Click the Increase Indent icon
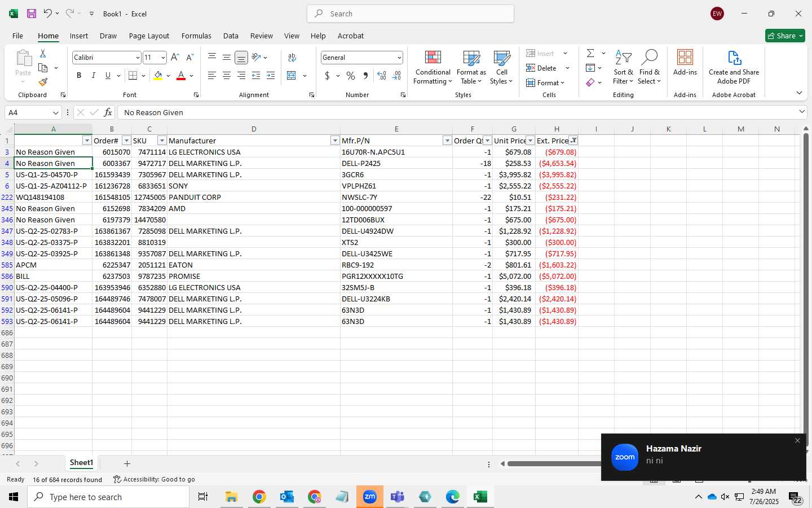This screenshot has height=508, width=812. pos(271,76)
